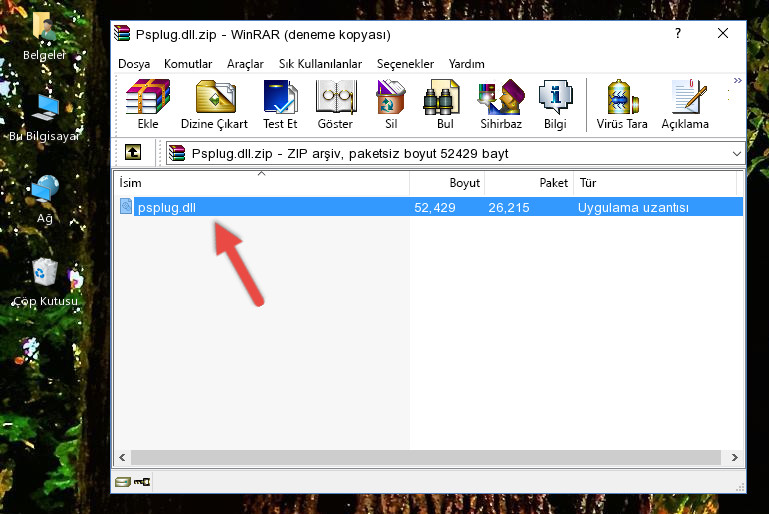Click the WinRAR title bar app icon
Viewport: 769px width, 514px height.
coord(122,34)
